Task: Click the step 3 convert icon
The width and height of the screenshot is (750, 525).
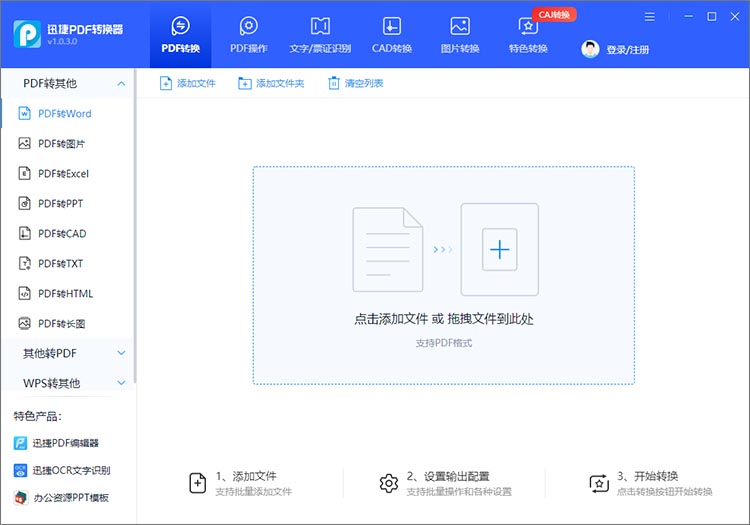Action: pyautogui.click(x=599, y=483)
